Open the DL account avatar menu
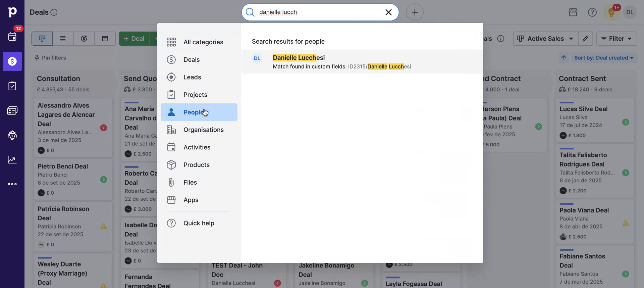This screenshot has width=644, height=288. (x=630, y=12)
